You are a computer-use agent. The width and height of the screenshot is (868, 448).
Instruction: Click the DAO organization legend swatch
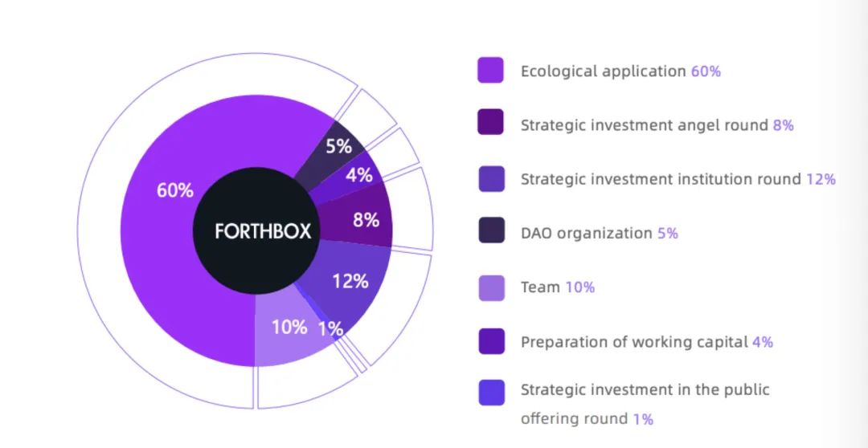click(x=490, y=232)
